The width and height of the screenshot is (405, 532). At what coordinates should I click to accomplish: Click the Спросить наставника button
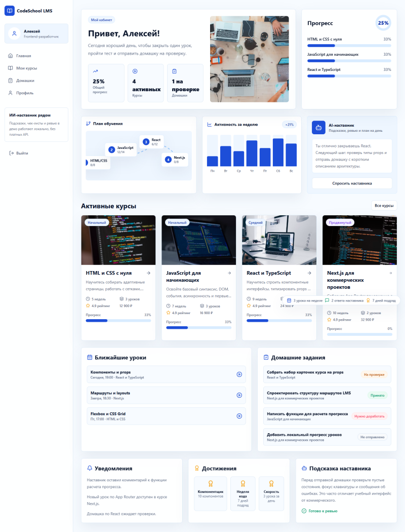[352, 183]
